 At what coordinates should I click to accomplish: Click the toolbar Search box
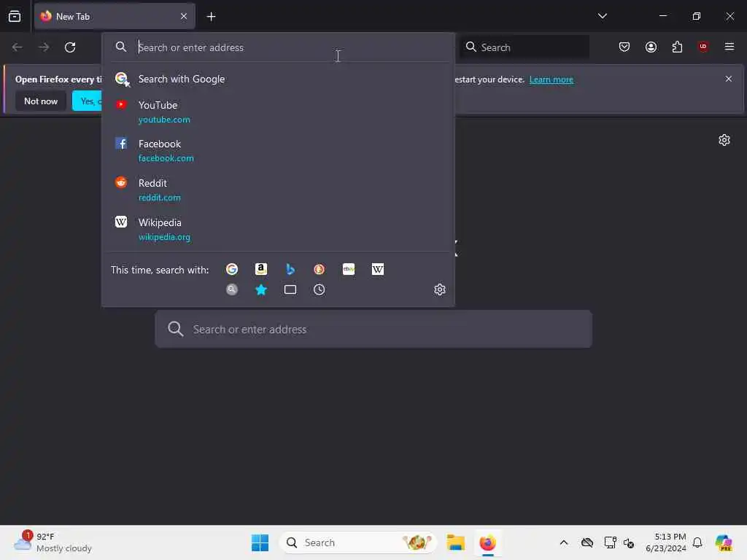[525, 47]
